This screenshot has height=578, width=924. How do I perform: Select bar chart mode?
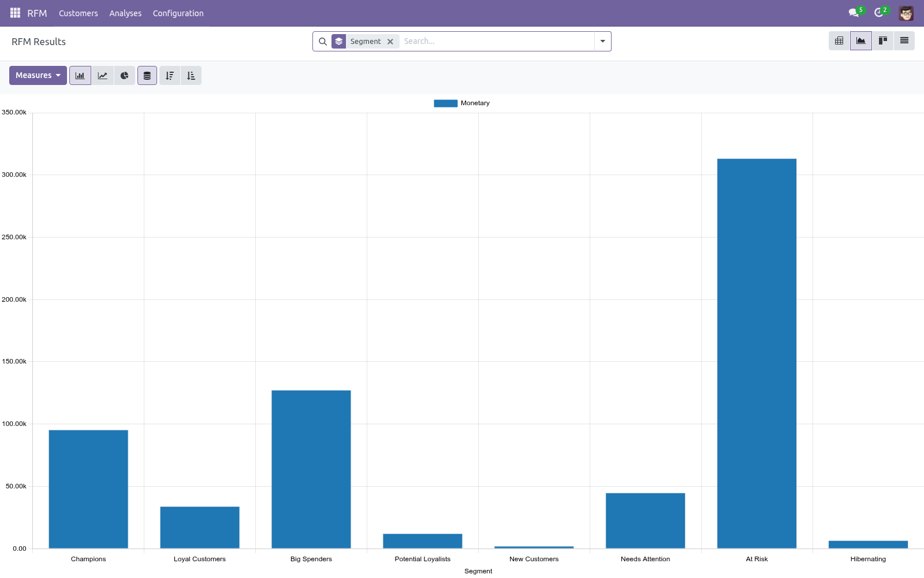[80, 75]
